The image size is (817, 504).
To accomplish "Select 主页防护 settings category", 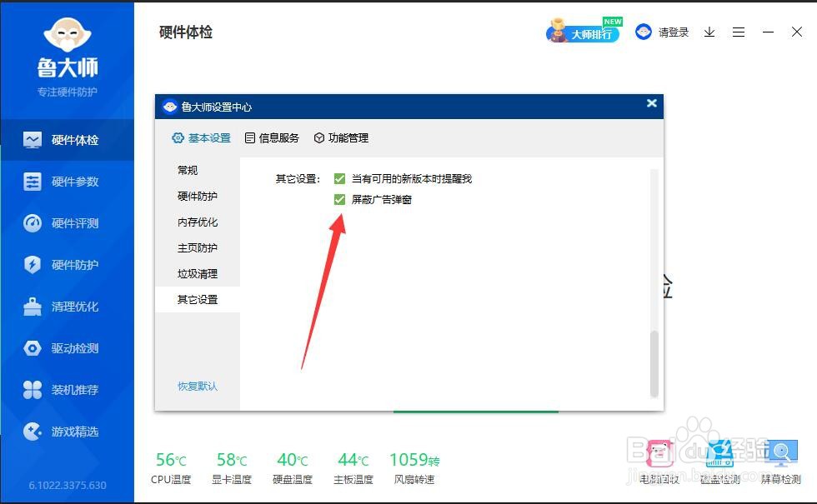I will (x=198, y=248).
